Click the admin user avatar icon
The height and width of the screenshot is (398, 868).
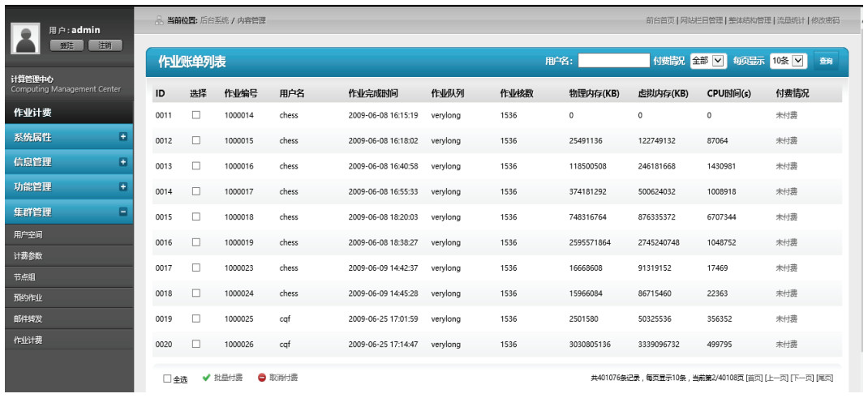point(25,38)
